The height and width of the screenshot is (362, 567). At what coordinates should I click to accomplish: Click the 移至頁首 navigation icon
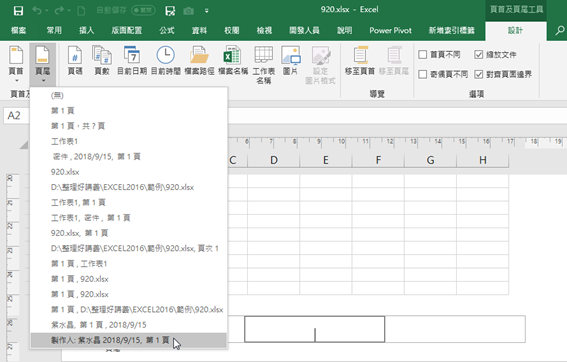(359, 60)
